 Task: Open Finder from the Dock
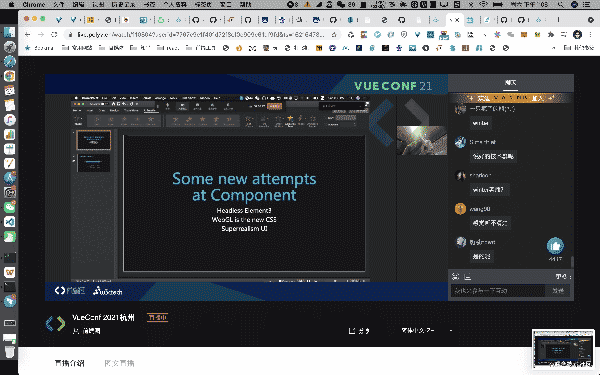[x=10, y=32]
